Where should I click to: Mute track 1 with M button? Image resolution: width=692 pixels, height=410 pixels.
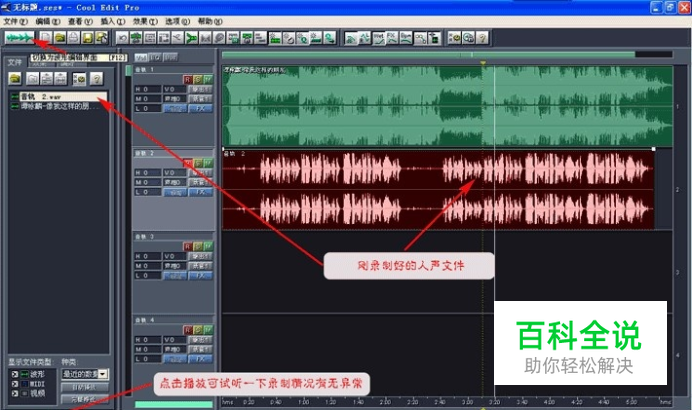coord(208,79)
